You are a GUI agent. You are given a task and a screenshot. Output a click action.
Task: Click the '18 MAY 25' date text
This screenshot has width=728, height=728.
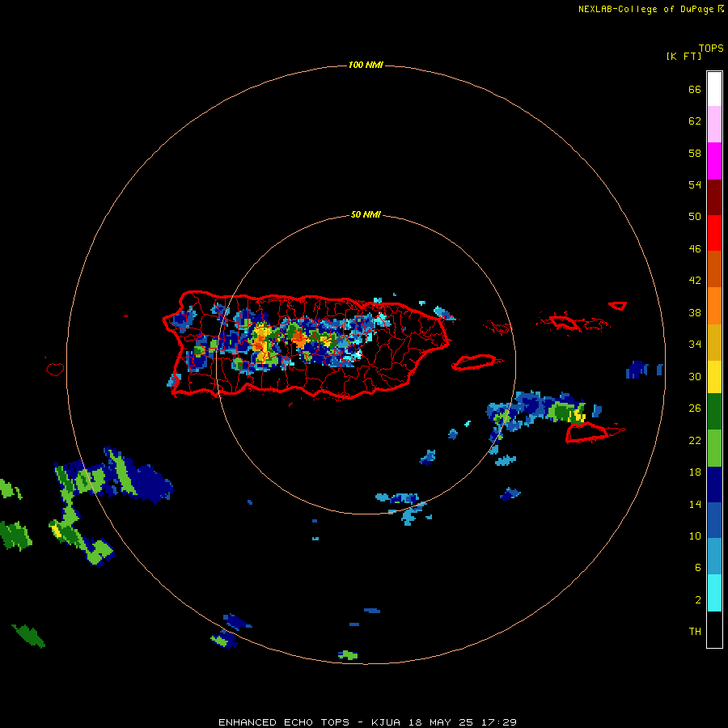click(x=441, y=722)
